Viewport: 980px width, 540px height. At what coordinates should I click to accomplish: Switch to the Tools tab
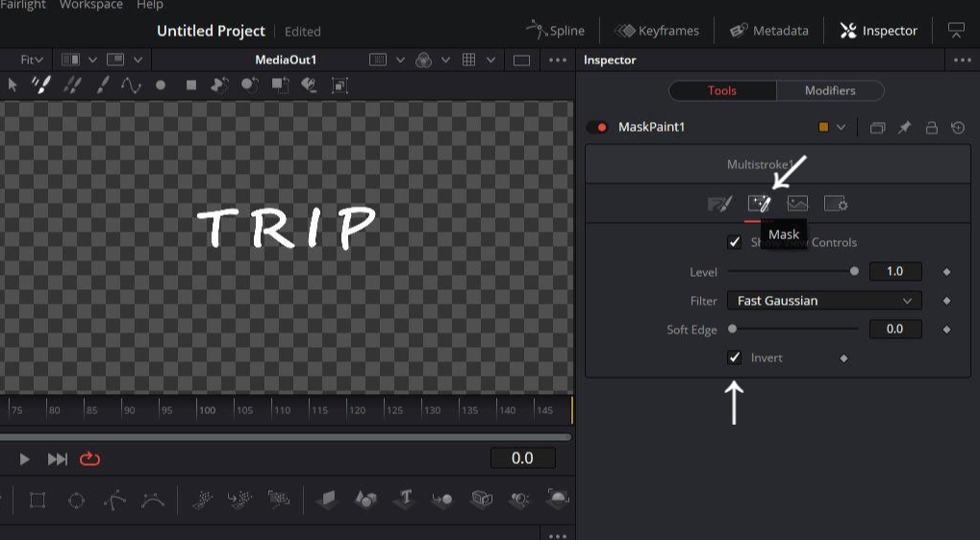coord(722,90)
